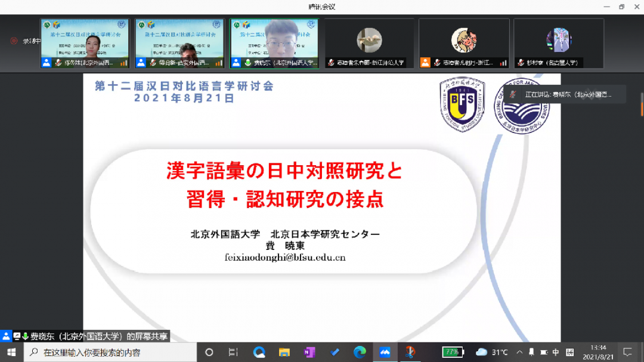
Task: Click the 腾讯会议 window title
Action: click(322, 7)
